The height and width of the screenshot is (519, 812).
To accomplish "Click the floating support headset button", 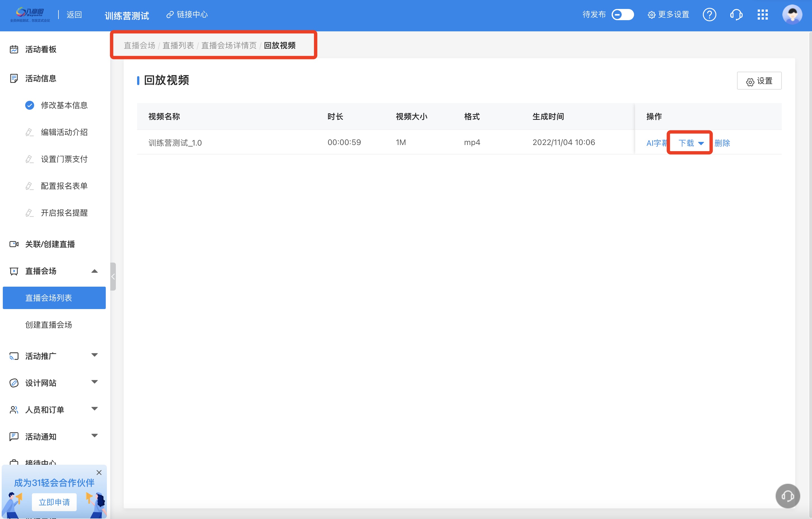I will coord(787,496).
